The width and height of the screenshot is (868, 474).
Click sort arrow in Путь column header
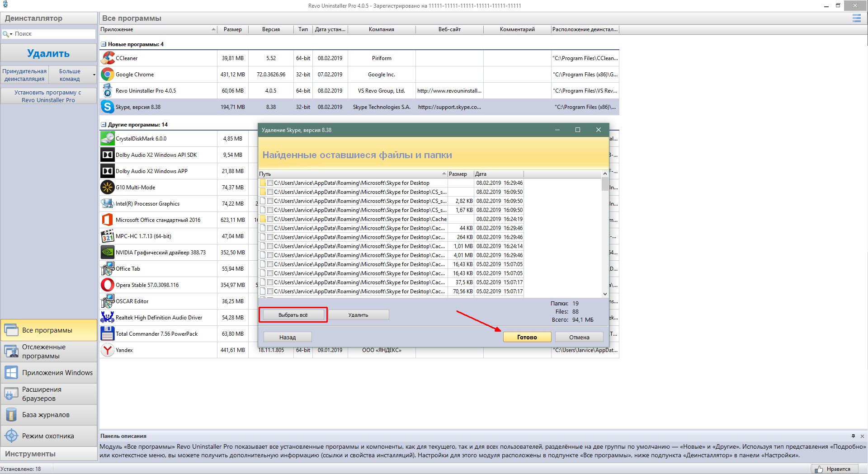tap(444, 174)
